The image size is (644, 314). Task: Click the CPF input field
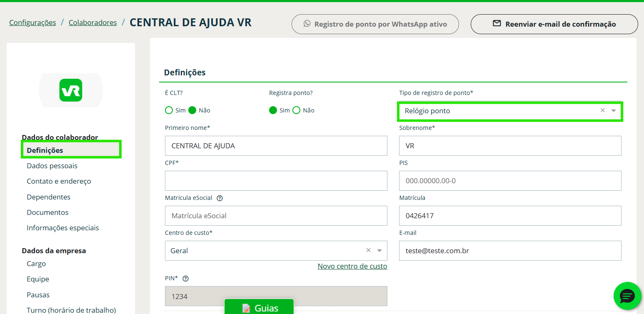pos(276,181)
